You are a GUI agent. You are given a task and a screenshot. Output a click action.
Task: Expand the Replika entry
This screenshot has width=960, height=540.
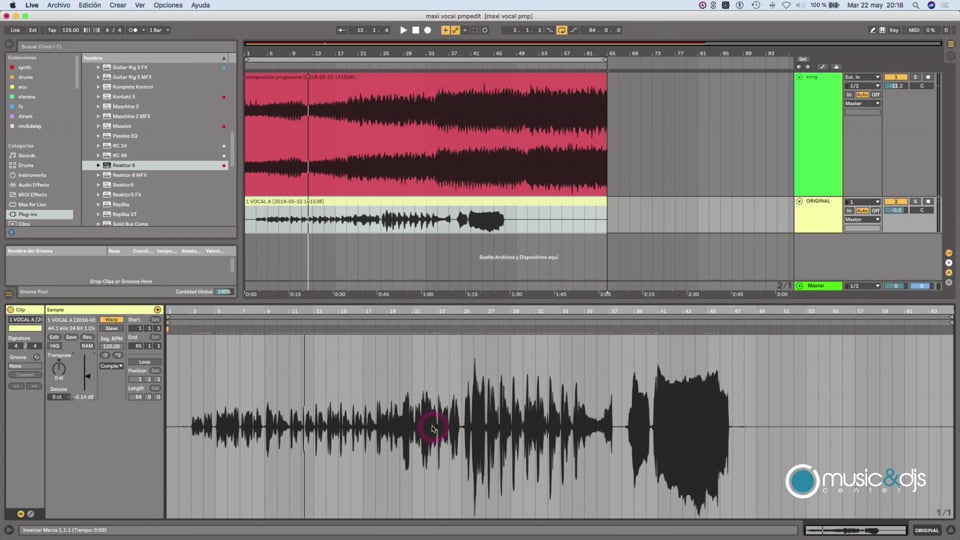(x=98, y=204)
